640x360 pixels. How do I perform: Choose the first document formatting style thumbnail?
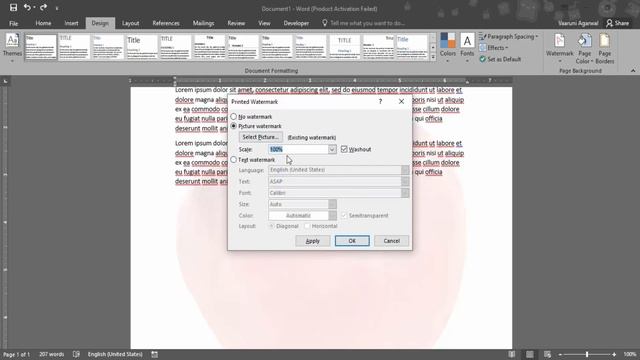(x=41, y=47)
